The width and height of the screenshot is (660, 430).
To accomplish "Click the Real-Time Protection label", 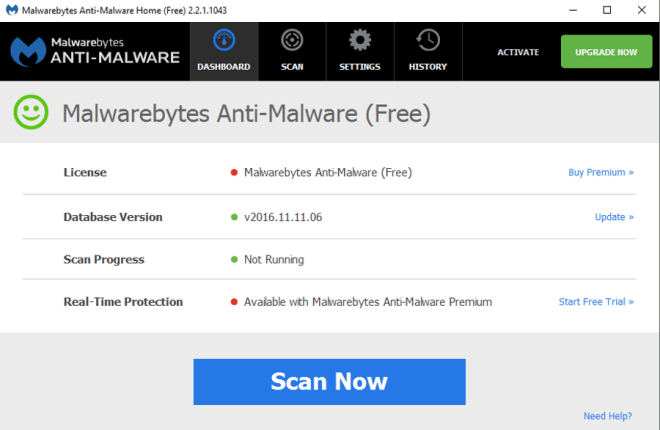I will 123,302.
